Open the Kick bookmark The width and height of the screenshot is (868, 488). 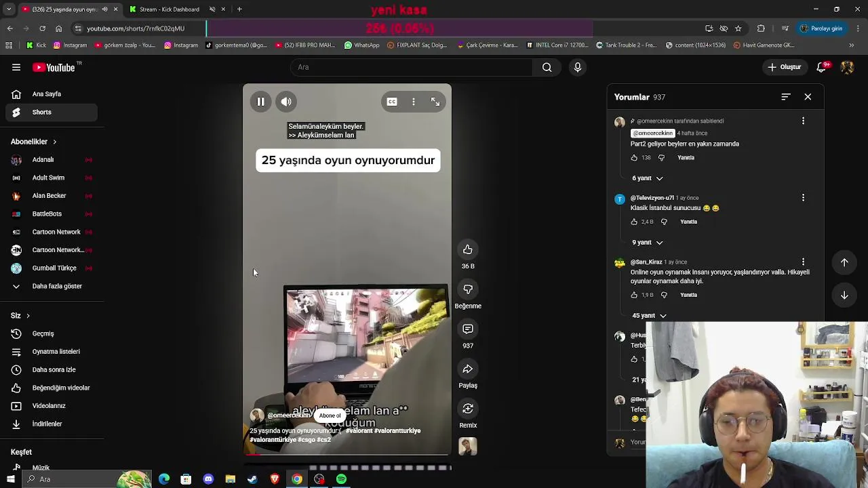coord(36,45)
